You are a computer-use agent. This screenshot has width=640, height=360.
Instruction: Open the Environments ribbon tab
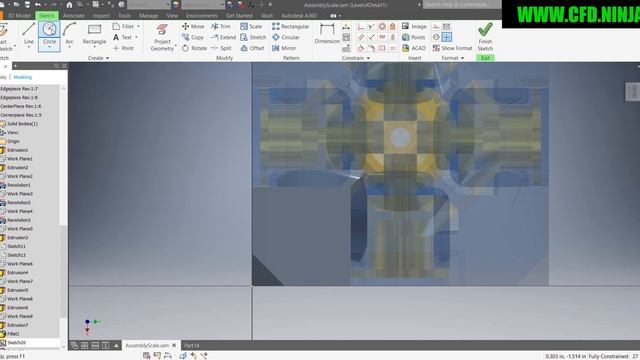(x=202, y=16)
